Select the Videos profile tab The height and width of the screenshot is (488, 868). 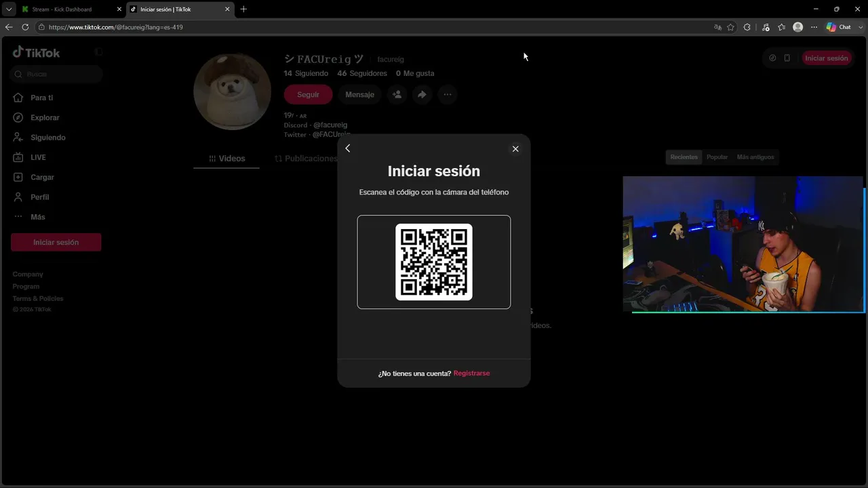(x=226, y=159)
